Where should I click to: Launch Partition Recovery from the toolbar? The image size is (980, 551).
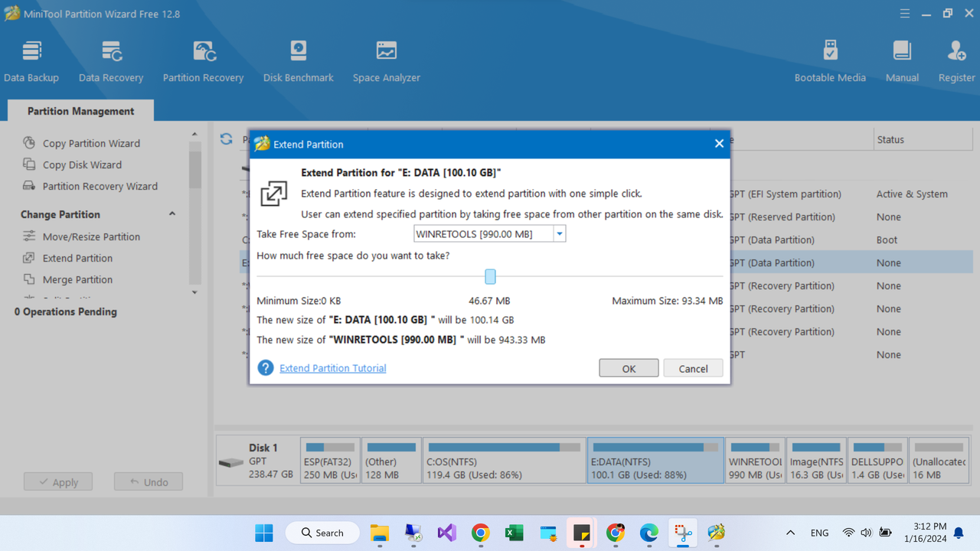coord(203,61)
